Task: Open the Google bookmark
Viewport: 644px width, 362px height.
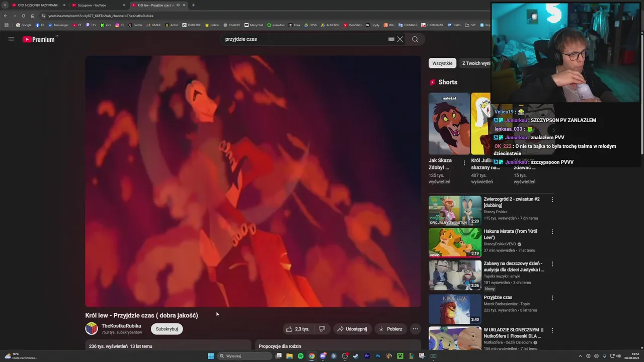Action: [24, 25]
